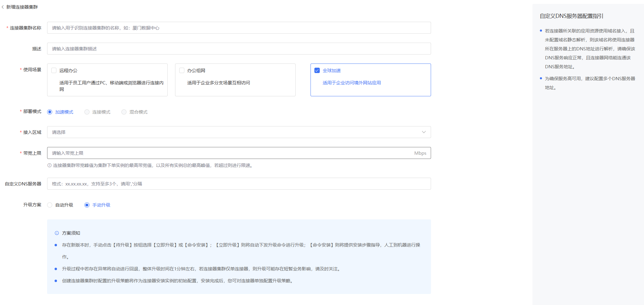Select the 混合模式 radio button
The width and height of the screenshot is (644, 305).
tap(124, 112)
